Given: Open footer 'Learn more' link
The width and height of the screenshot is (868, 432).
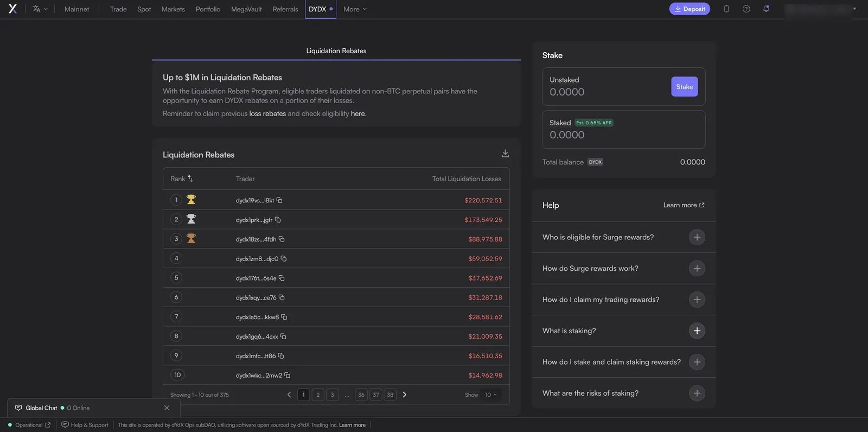Looking at the screenshot, I should pyautogui.click(x=352, y=425).
